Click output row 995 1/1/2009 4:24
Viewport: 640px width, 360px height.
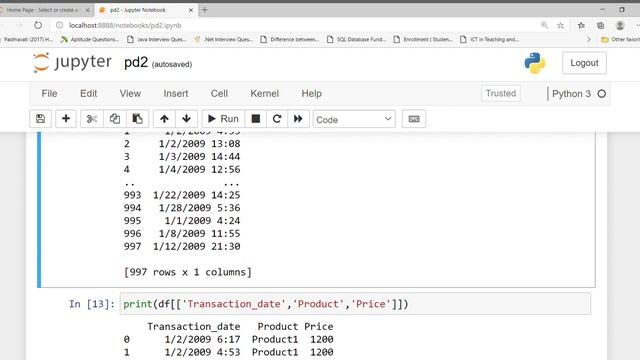pos(182,221)
